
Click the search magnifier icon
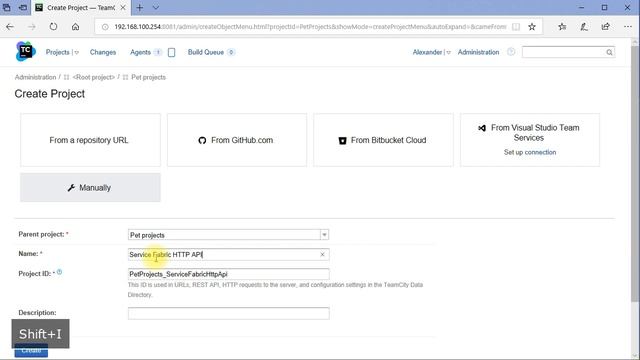pyautogui.click(x=609, y=52)
